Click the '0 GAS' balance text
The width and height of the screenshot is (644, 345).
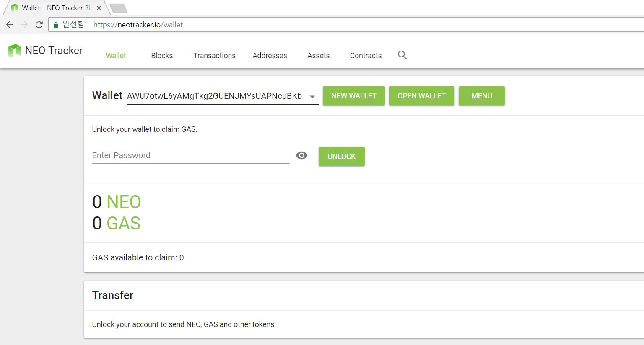tap(117, 223)
